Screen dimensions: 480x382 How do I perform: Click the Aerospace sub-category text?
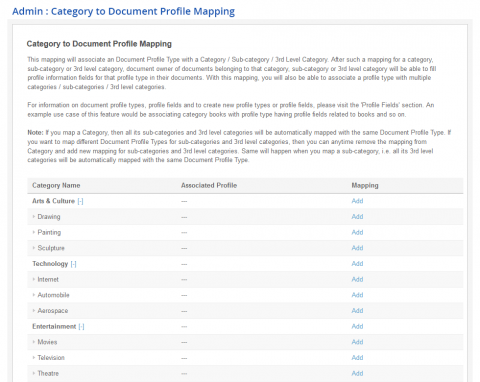coord(53,311)
